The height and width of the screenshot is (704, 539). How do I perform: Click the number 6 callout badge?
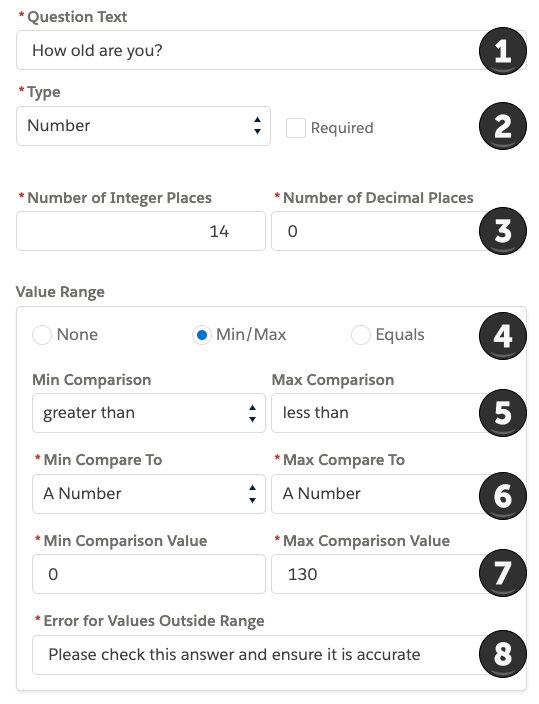503,496
